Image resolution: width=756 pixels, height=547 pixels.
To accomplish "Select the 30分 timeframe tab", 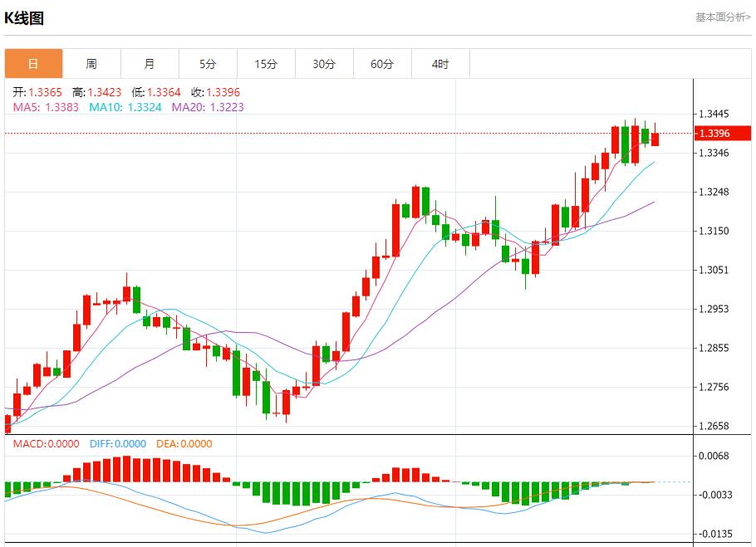I will click(324, 64).
